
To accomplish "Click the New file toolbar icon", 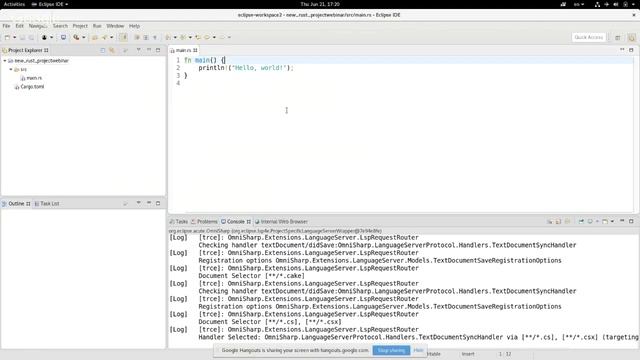I will click(7, 37).
